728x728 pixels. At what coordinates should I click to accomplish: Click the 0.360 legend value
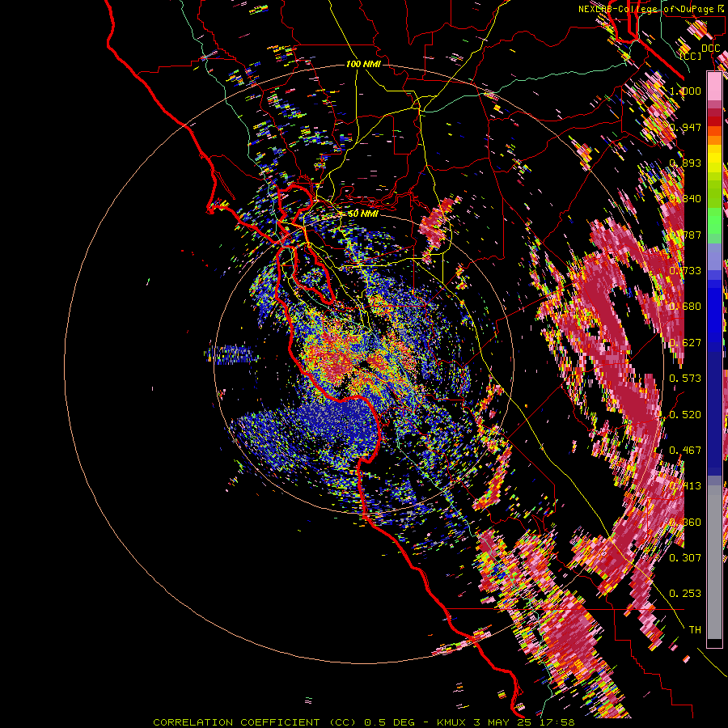[x=685, y=523]
